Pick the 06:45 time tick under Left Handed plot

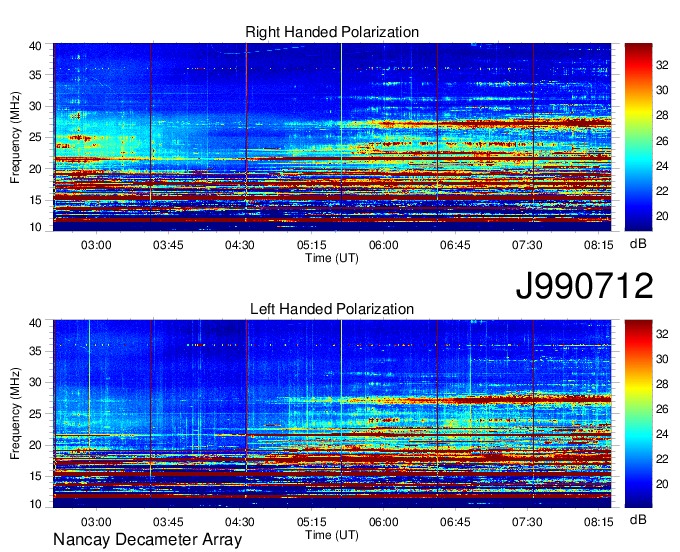tap(455, 522)
